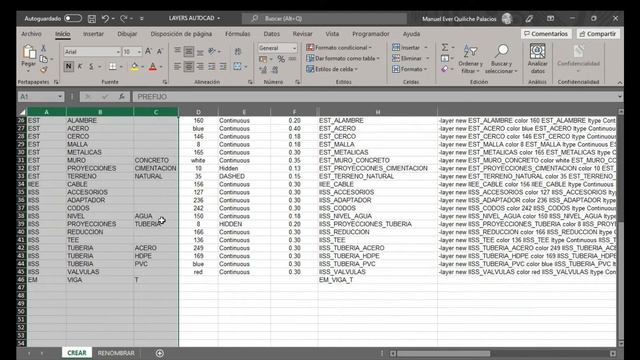Click the wrap text icon
The height and width of the screenshot is (360, 640).
click(x=238, y=51)
